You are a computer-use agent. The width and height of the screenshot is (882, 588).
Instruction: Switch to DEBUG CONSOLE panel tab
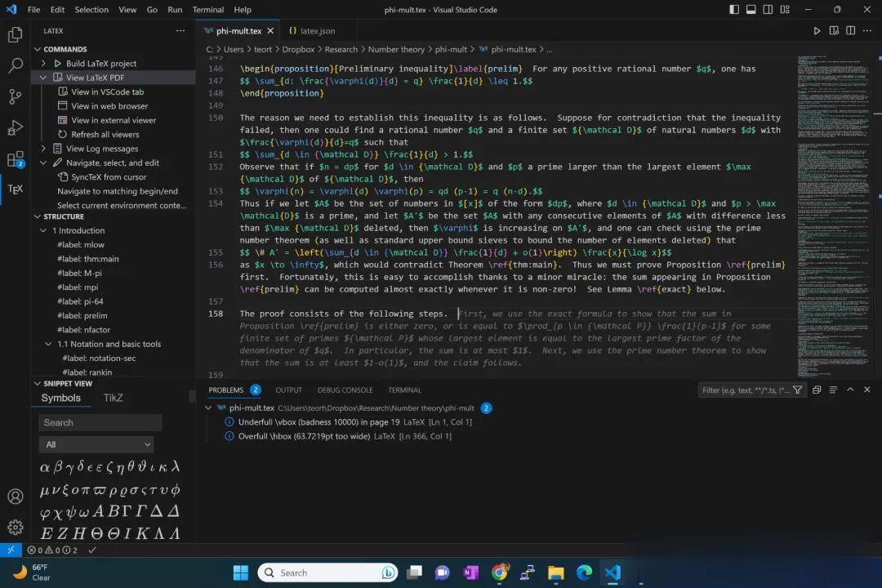click(x=345, y=390)
